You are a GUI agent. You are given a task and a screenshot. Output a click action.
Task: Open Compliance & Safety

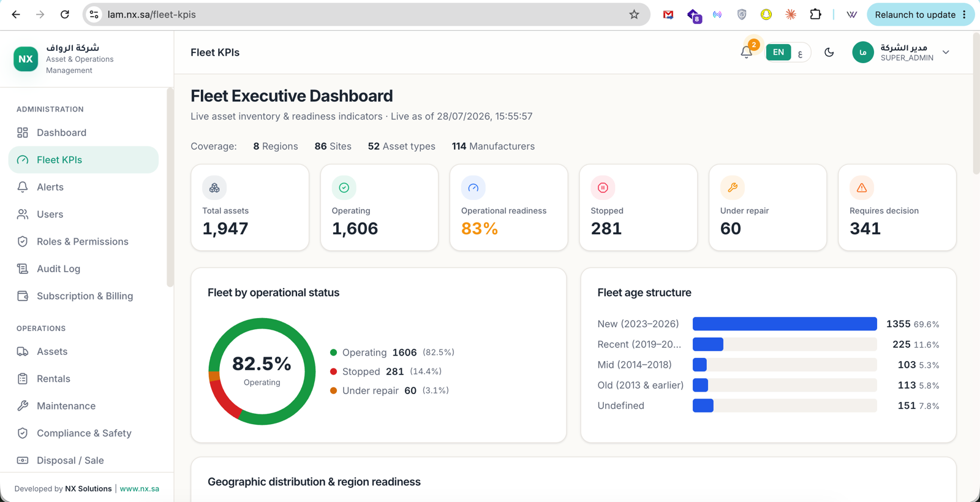click(x=83, y=433)
